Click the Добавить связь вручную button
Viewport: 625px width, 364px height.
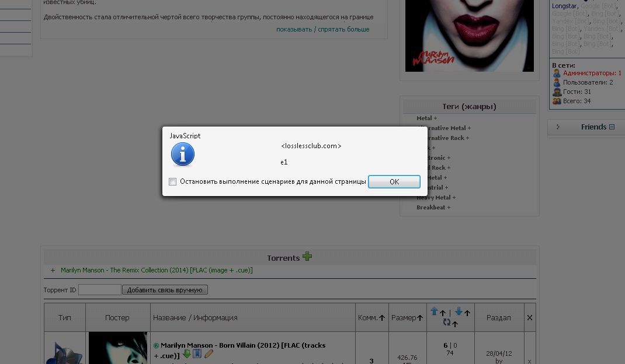[165, 290]
